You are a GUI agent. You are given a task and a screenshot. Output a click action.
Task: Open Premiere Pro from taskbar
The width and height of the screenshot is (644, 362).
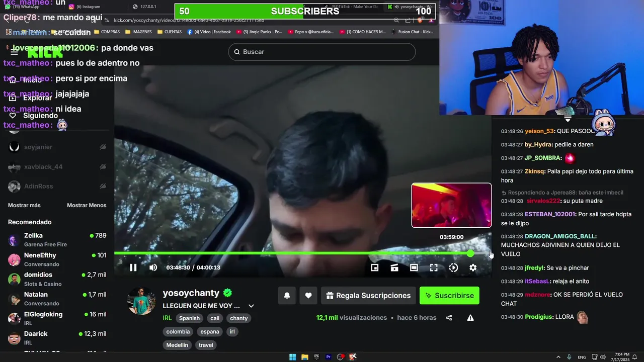[329, 357]
